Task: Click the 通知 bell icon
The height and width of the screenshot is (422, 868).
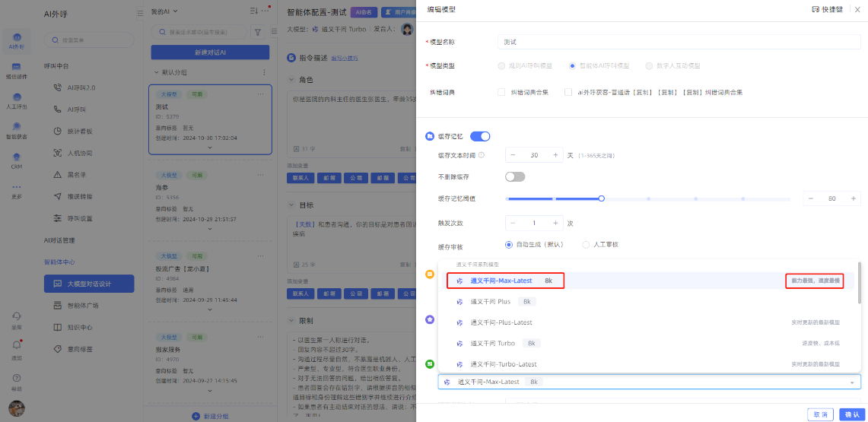Action: coord(16,347)
